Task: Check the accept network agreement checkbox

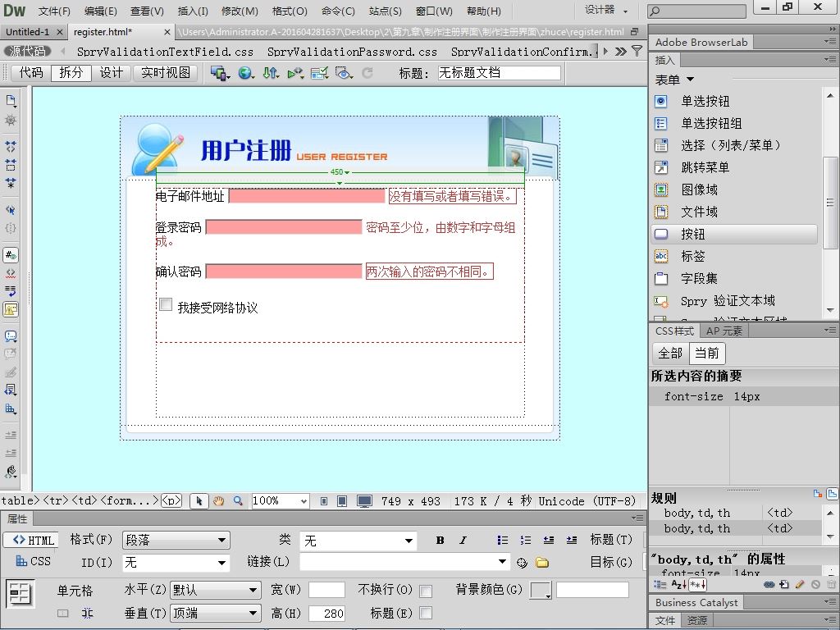Action: [x=166, y=305]
